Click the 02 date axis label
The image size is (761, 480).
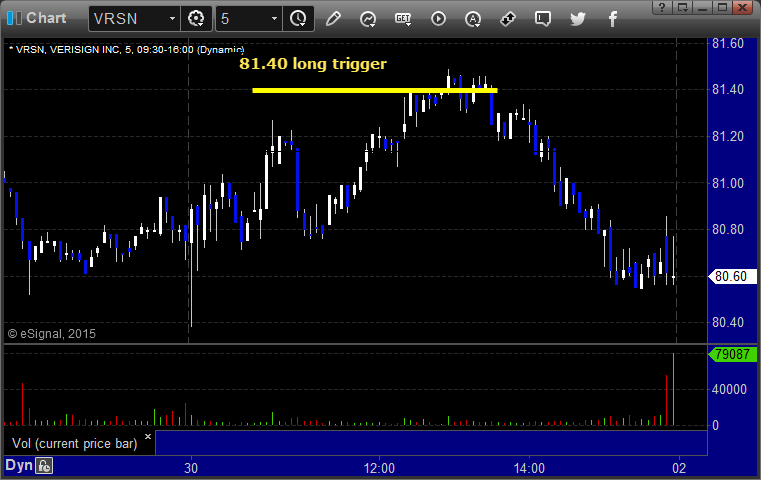click(679, 468)
